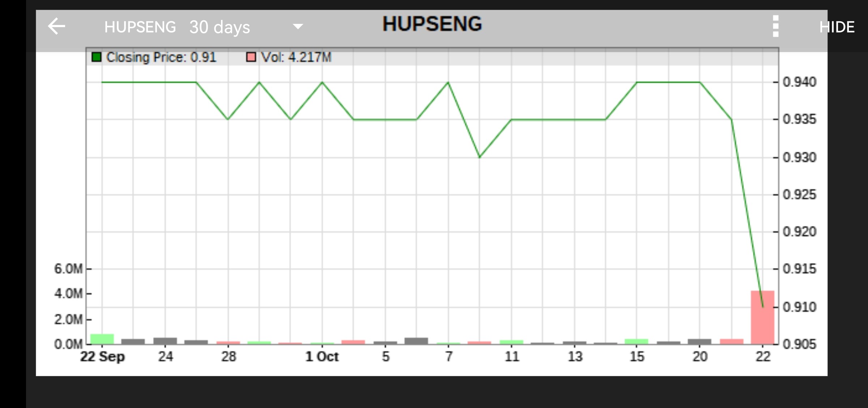Click the 0.940 price axis label
This screenshot has height=408, width=868.
[x=799, y=82]
